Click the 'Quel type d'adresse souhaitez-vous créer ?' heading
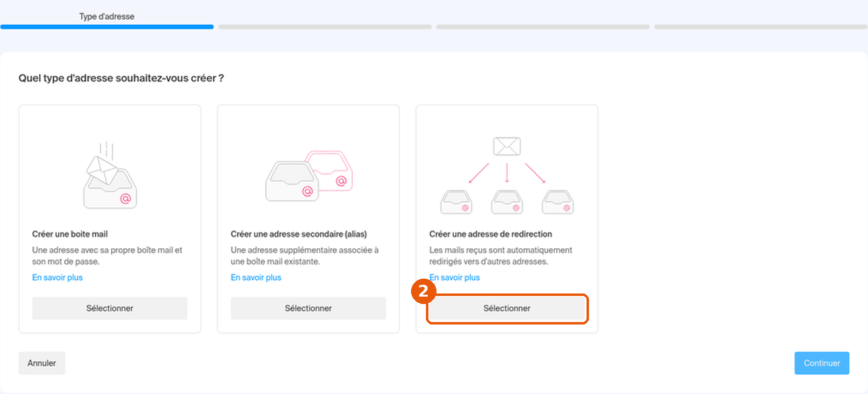 click(122, 78)
